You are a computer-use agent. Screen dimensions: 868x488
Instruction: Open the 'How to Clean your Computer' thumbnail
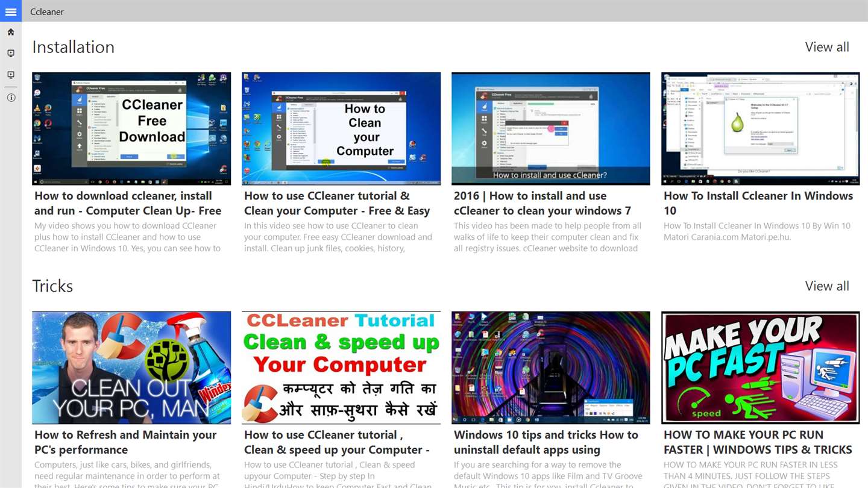pos(341,128)
